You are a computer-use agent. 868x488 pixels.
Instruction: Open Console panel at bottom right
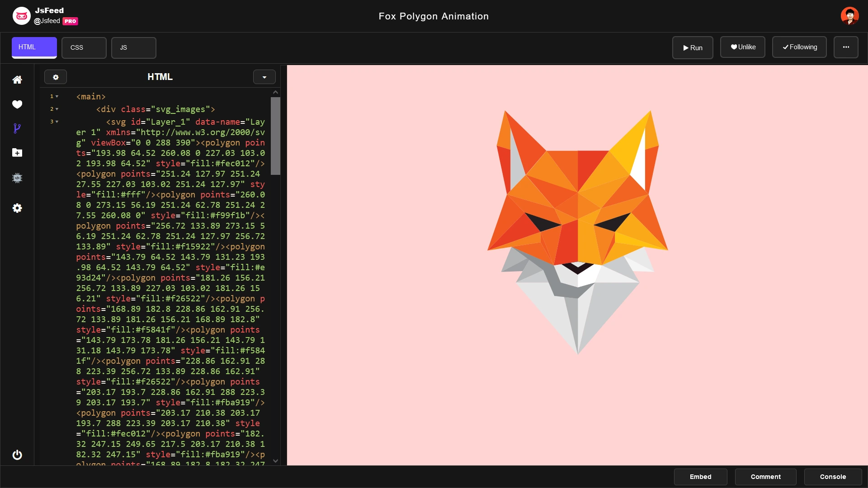pos(833,477)
